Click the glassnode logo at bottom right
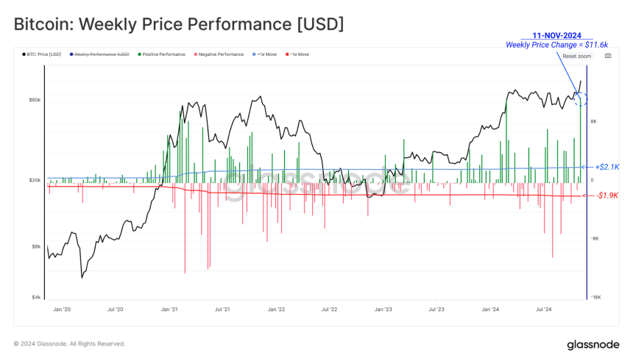The width and height of the screenshot is (633, 364). (593, 345)
